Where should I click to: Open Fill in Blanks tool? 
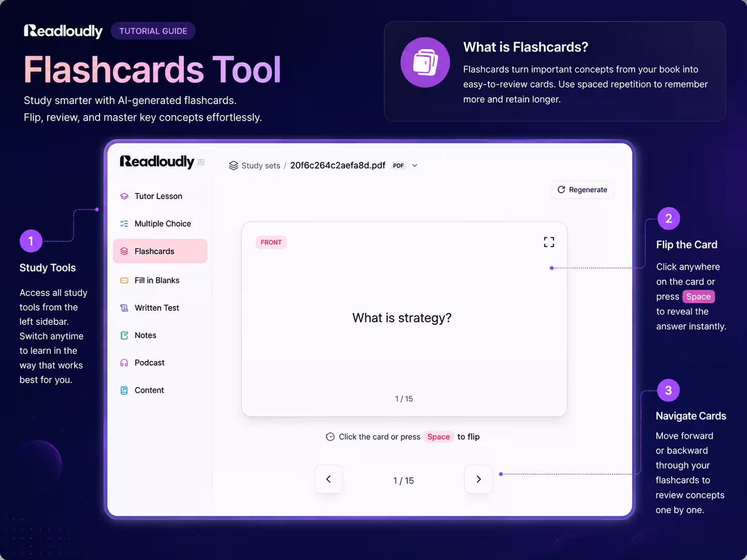(160, 280)
